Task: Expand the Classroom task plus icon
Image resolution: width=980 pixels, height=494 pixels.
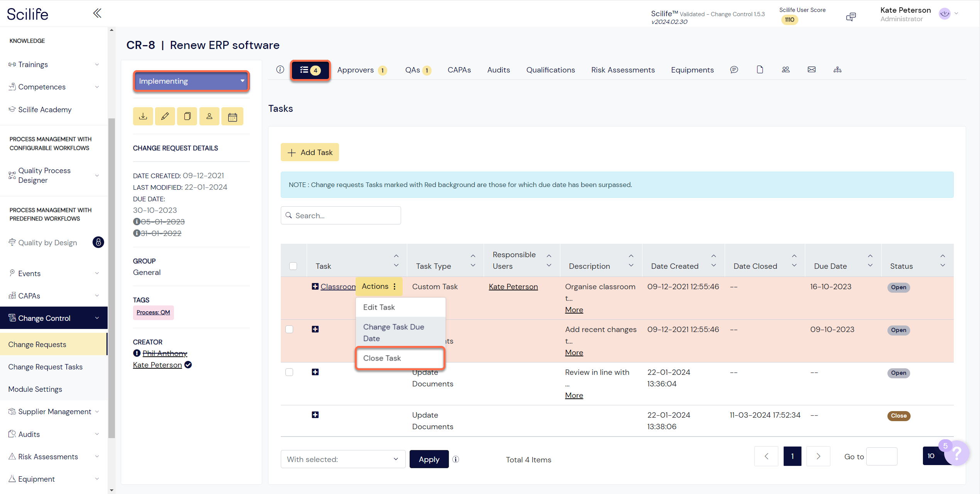Action: [x=315, y=286]
